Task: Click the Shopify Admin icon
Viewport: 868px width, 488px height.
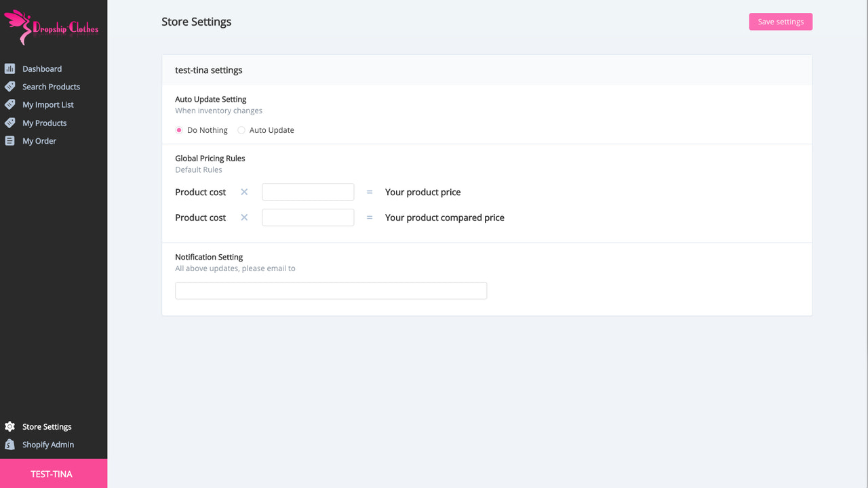Action: coord(9,444)
